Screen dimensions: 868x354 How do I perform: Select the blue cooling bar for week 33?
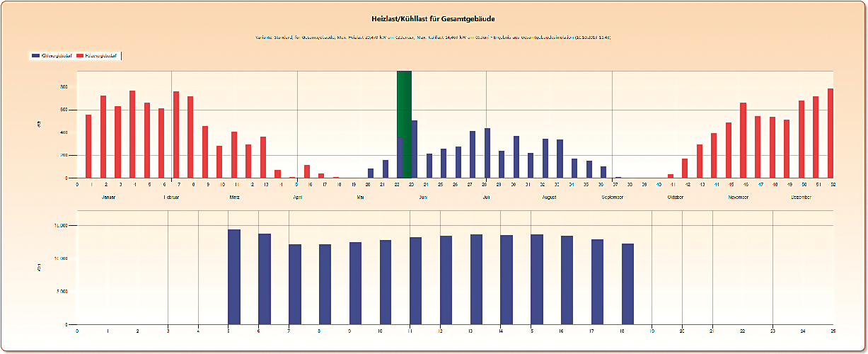(560, 159)
